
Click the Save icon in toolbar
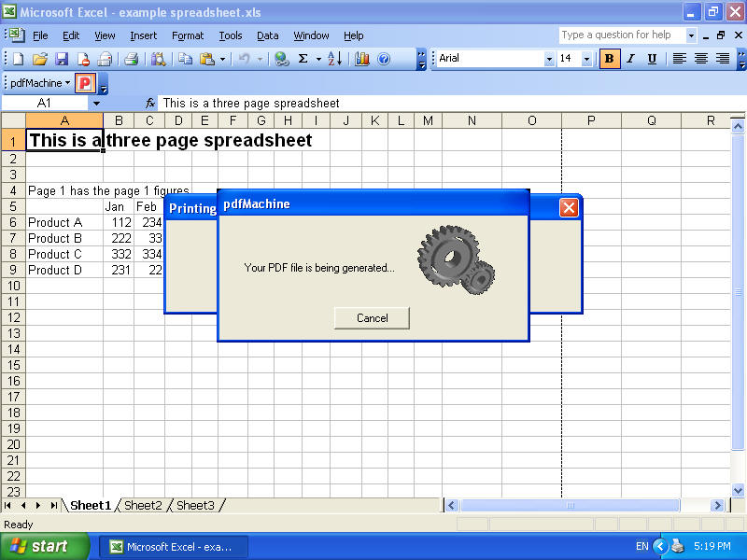pyautogui.click(x=62, y=59)
